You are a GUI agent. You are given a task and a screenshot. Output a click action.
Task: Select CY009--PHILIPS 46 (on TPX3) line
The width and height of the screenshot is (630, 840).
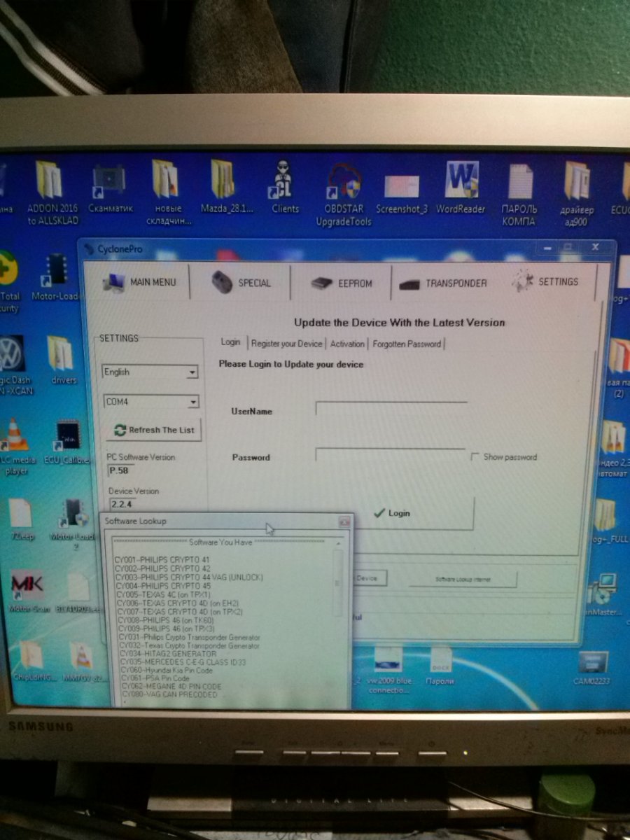(167, 629)
